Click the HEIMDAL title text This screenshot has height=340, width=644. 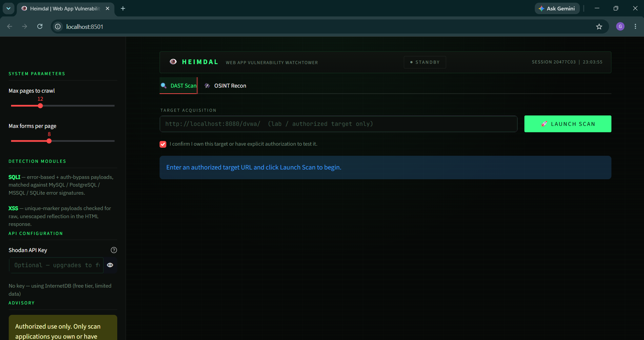tap(200, 62)
